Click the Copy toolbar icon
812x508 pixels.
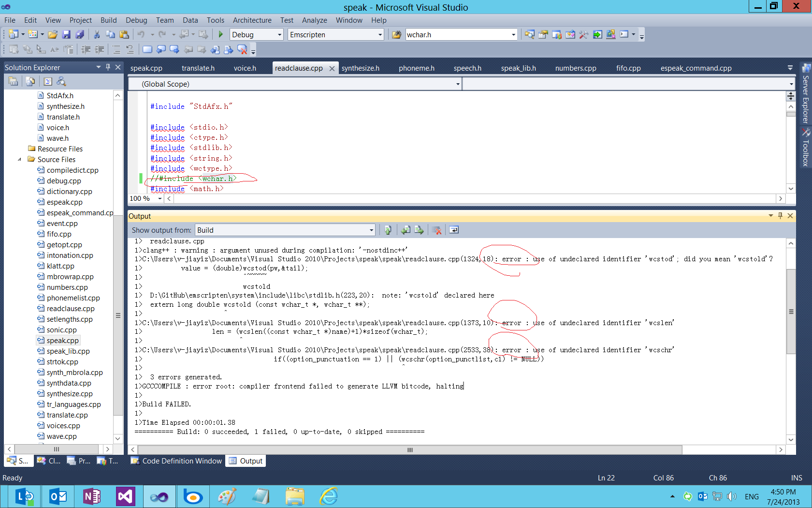[110, 34]
